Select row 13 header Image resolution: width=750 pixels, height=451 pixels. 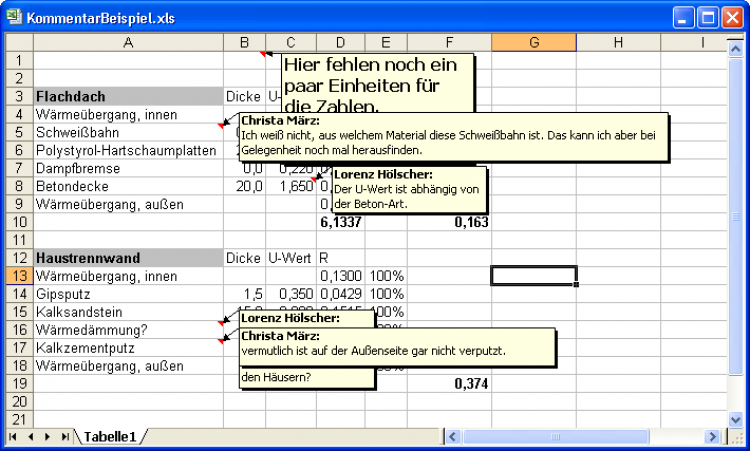[19, 276]
